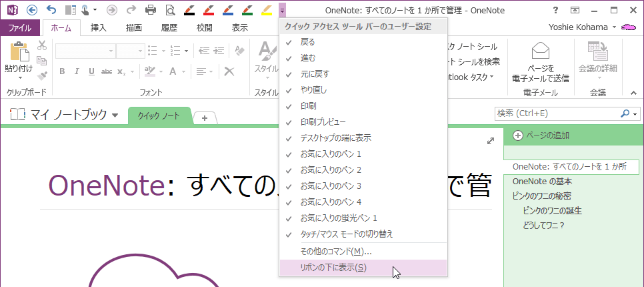The width and height of the screenshot is (644, 287).
Task: Choose リボンの下に表示(S) menu item
Action: click(x=363, y=268)
